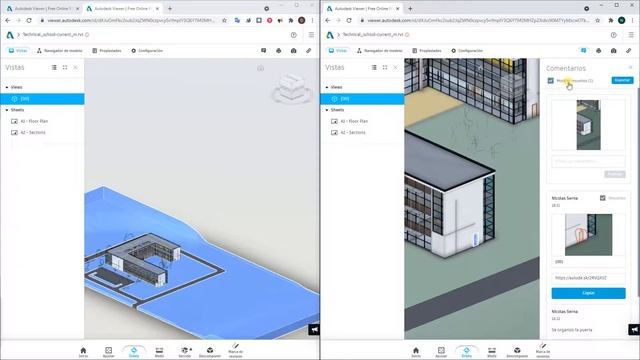The width and height of the screenshot is (640, 360).
Task: Open help icon in right window header
Action: pyautogui.click(x=614, y=35)
